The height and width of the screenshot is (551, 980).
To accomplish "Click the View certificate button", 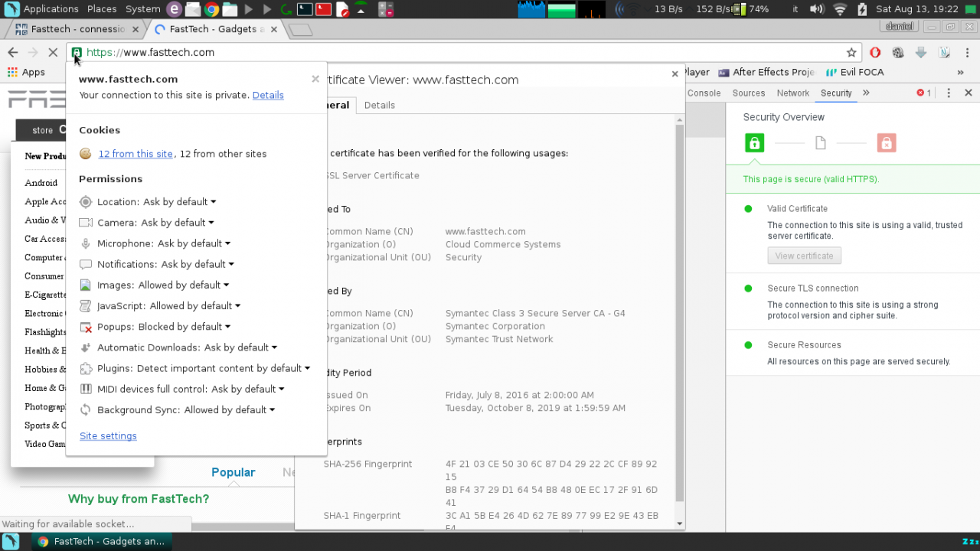I will tap(804, 256).
